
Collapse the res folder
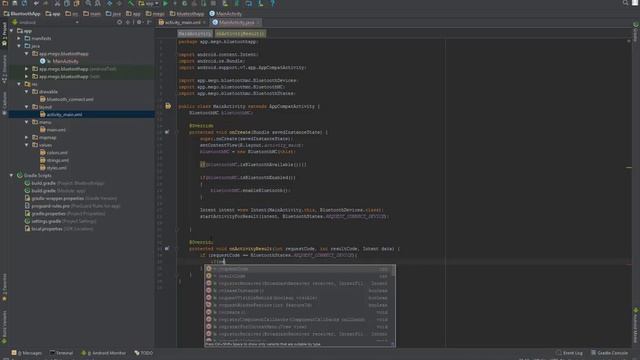pyautogui.click(x=19, y=84)
